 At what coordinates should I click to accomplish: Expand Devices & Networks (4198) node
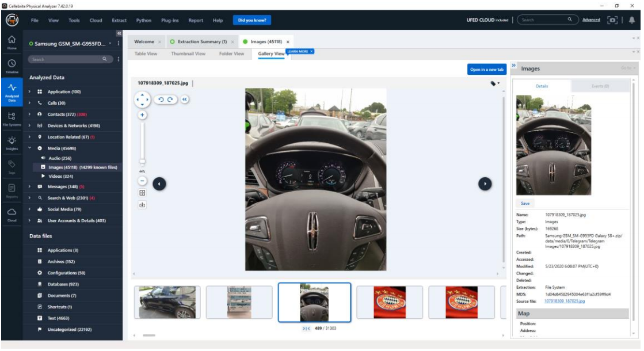tap(29, 125)
